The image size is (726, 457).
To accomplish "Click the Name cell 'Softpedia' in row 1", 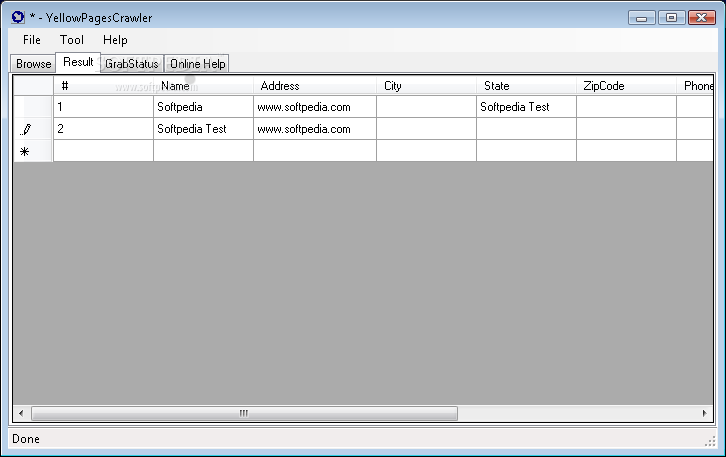I will click(x=203, y=107).
